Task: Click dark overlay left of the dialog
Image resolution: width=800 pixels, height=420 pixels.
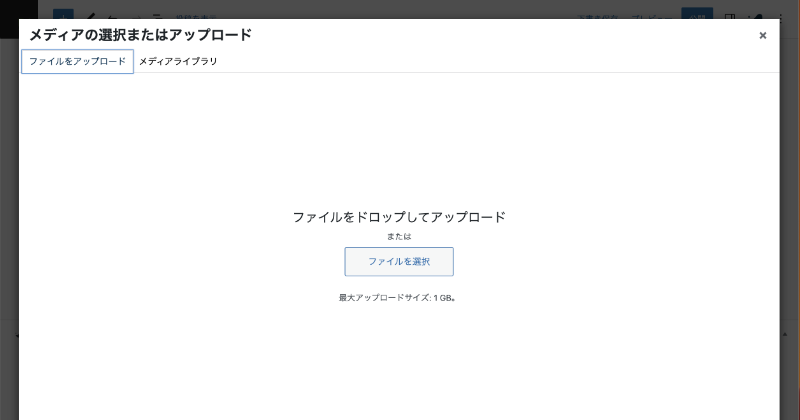Action: [x=9, y=200]
